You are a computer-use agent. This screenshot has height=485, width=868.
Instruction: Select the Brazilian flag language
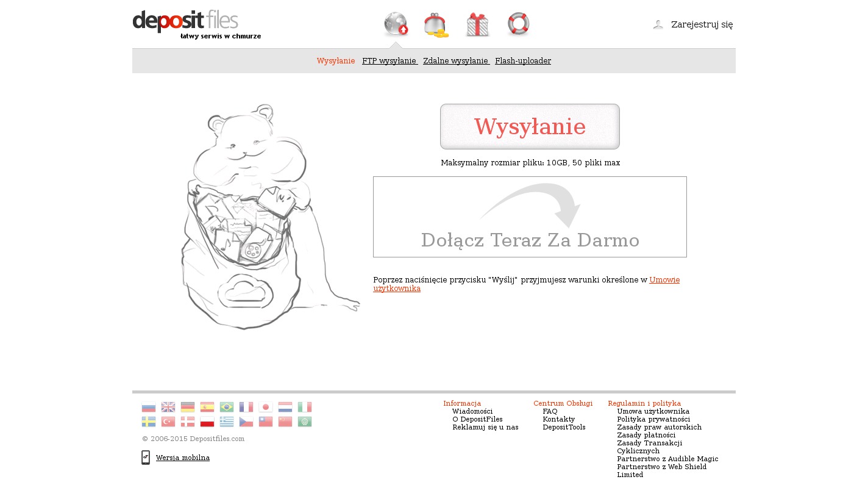tap(227, 407)
